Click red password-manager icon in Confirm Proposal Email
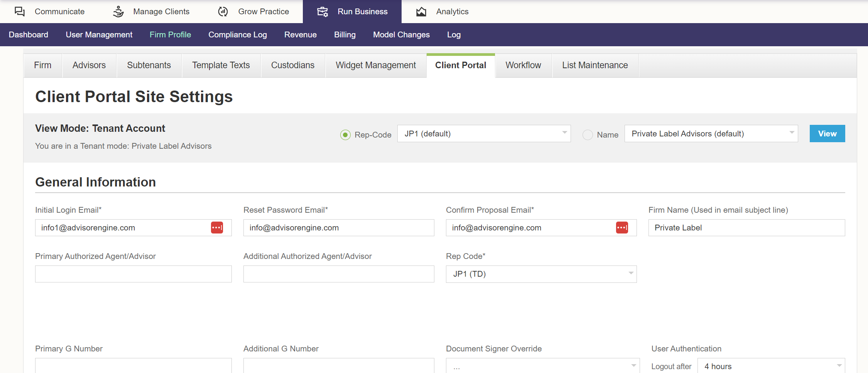This screenshot has width=868, height=373. (622, 228)
